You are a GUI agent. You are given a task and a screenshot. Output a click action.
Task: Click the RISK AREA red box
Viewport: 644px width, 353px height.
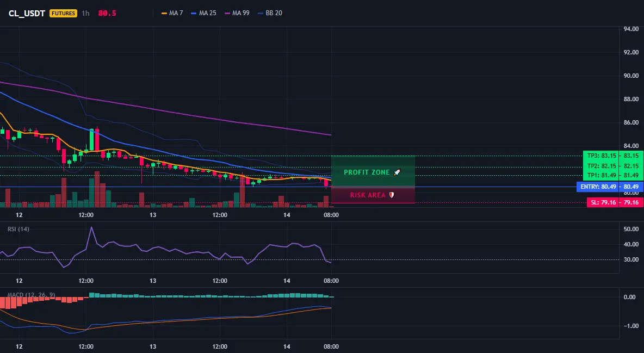pyautogui.click(x=373, y=195)
